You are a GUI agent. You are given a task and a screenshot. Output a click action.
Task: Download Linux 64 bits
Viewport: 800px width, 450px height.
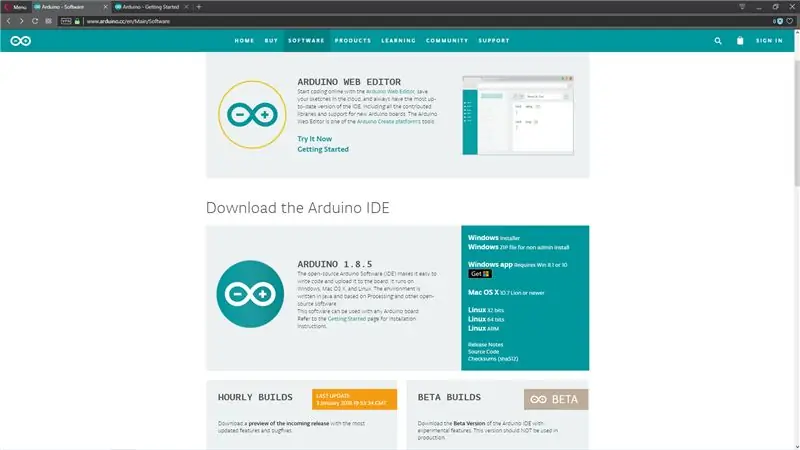click(x=486, y=319)
